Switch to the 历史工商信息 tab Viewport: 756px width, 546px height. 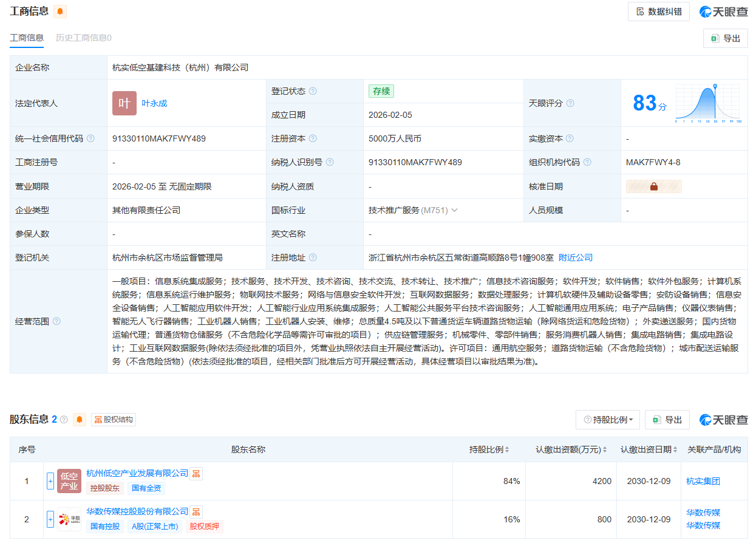point(83,38)
